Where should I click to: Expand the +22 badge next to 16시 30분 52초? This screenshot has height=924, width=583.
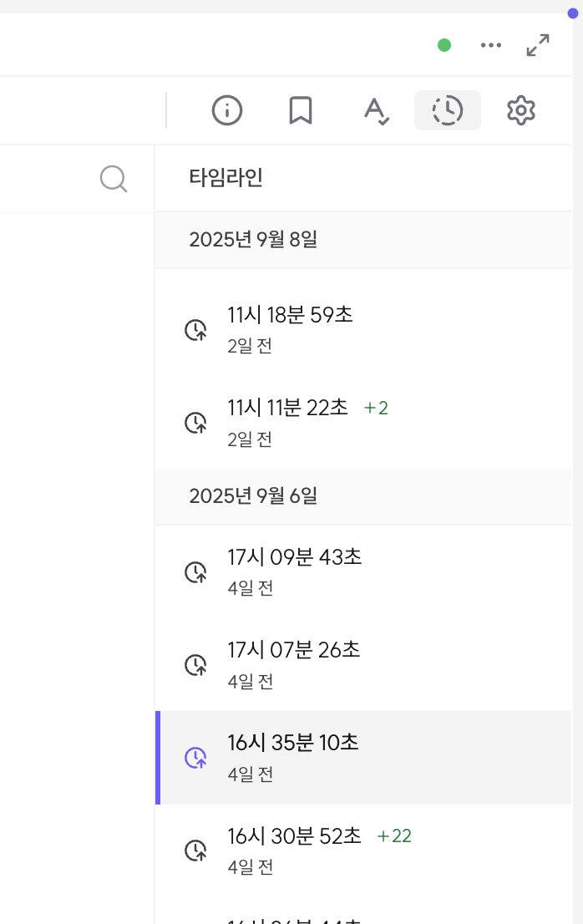pos(393,835)
